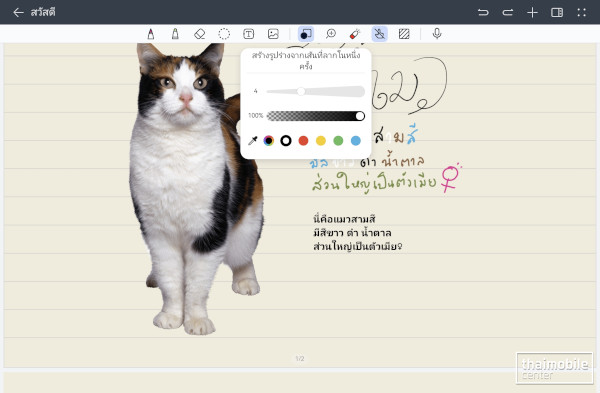600x393 pixels.
Task: Select the Pen tool
Action: [x=151, y=34]
